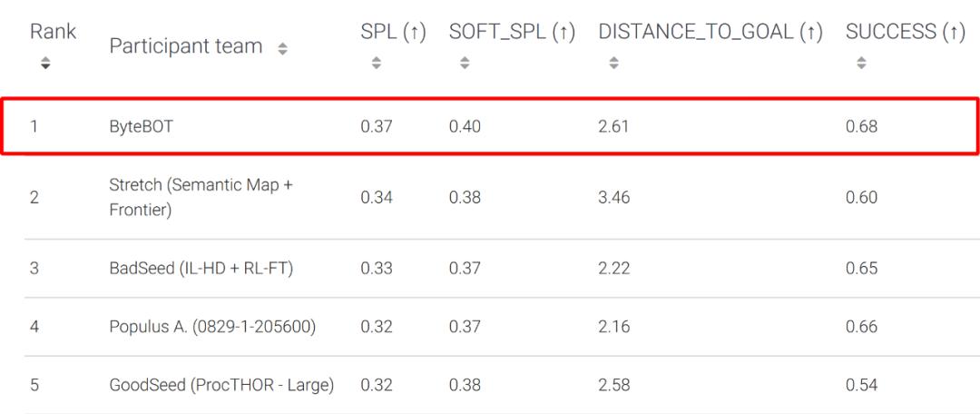980x414 pixels.
Task: Open the ByteBOT team entry
Action: 141,127
